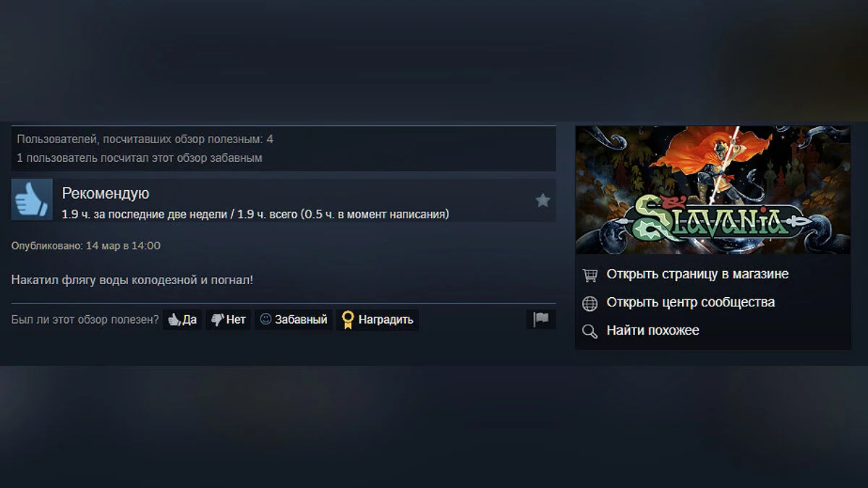Click the globe community icon
Image resolution: width=868 pixels, height=488 pixels.
[x=590, y=303]
